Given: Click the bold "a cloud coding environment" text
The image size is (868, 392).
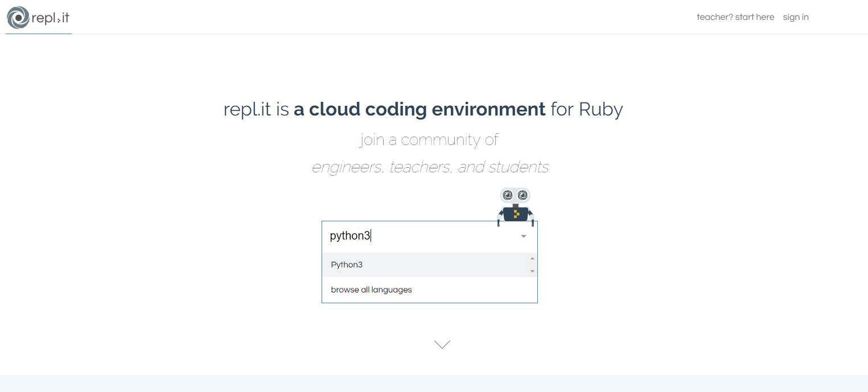Looking at the screenshot, I should (x=419, y=109).
